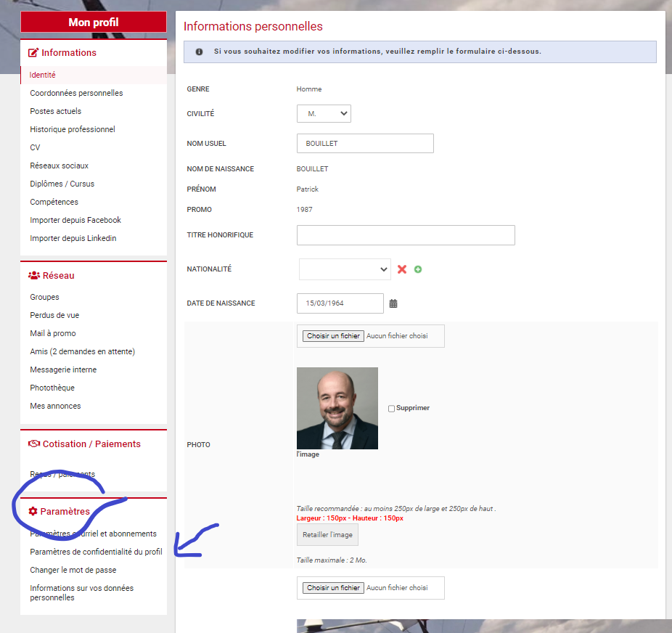Open Groupes under Réseau
Image resolution: width=672 pixels, height=633 pixels.
click(x=44, y=297)
